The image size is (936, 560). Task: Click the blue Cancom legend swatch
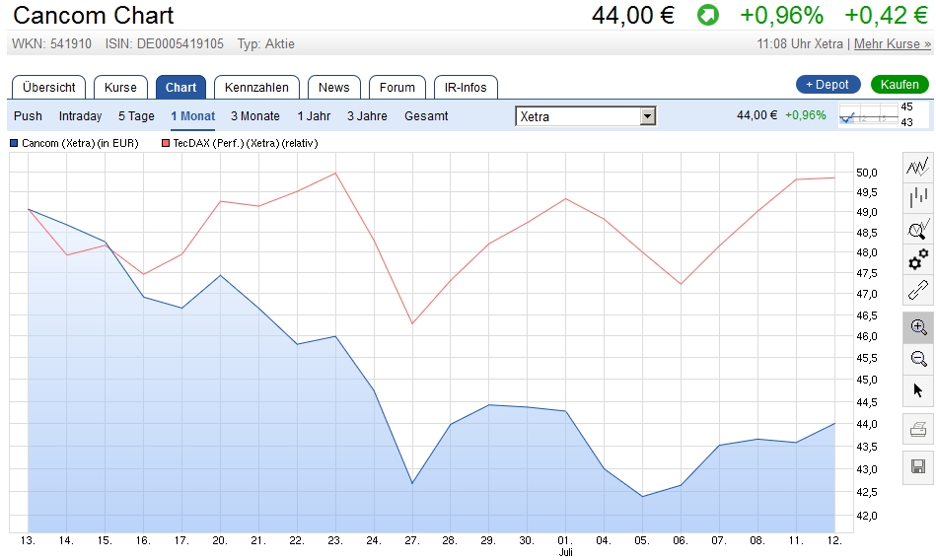pos(14,143)
